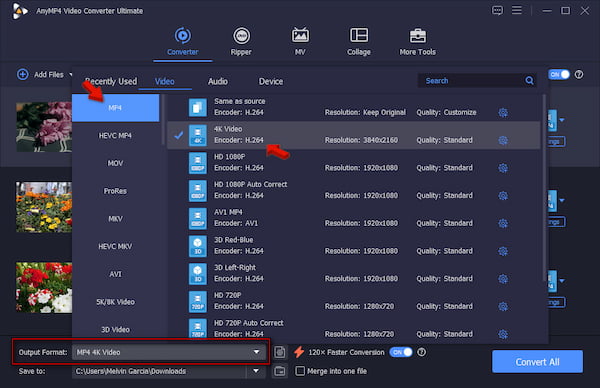
Task: Choose the HD 1080P preset
Action: pyautogui.click(x=354, y=163)
